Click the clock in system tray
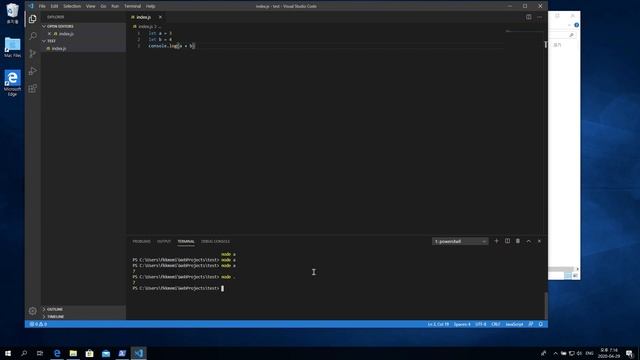Viewport: 640px width, 360px height. coord(609,353)
